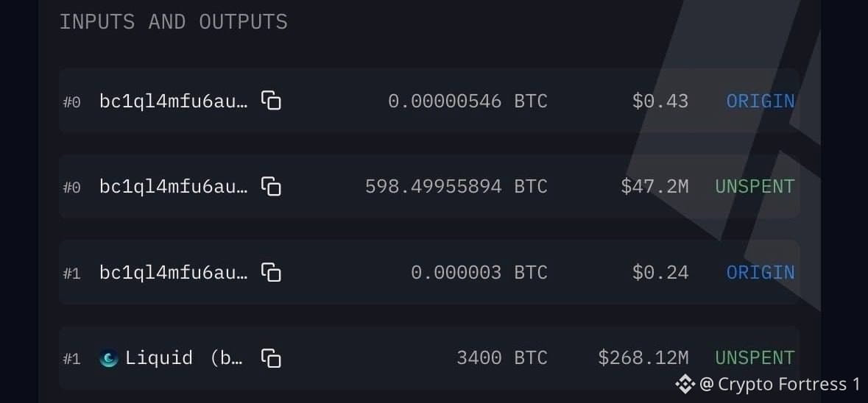868x403 pixels.
Task: Click UNSPENT status on the $47.2M output
Action: tap(755, 187)
